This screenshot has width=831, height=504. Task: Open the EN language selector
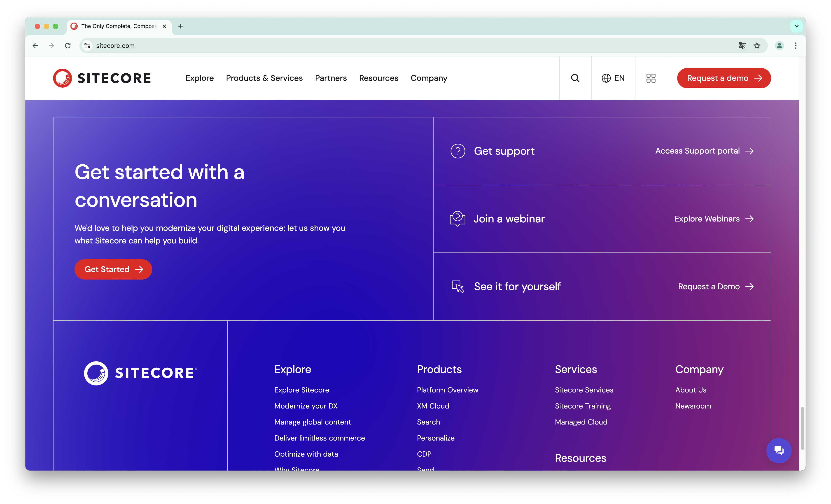click(x=613, y=78)
